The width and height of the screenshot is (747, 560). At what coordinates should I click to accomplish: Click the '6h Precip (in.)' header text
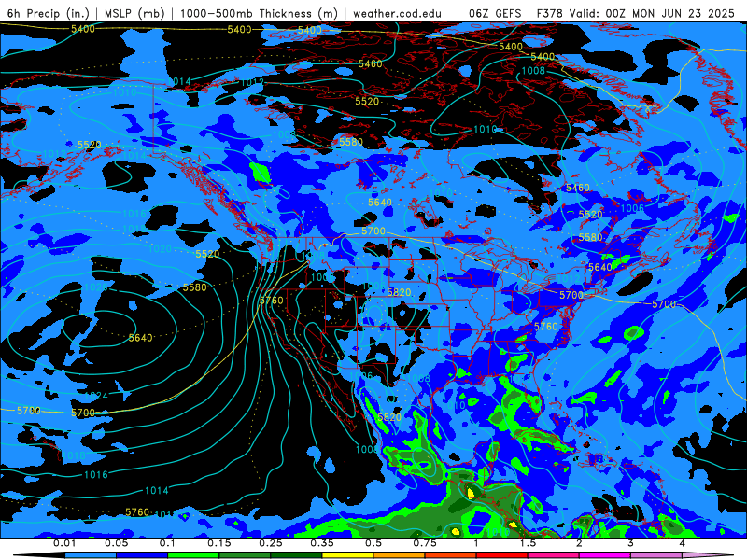(x=49, y=13)
